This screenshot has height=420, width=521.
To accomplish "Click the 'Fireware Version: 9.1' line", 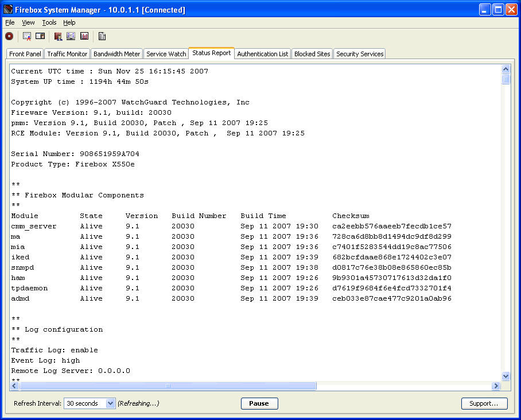I will click(x=91, y=112).
